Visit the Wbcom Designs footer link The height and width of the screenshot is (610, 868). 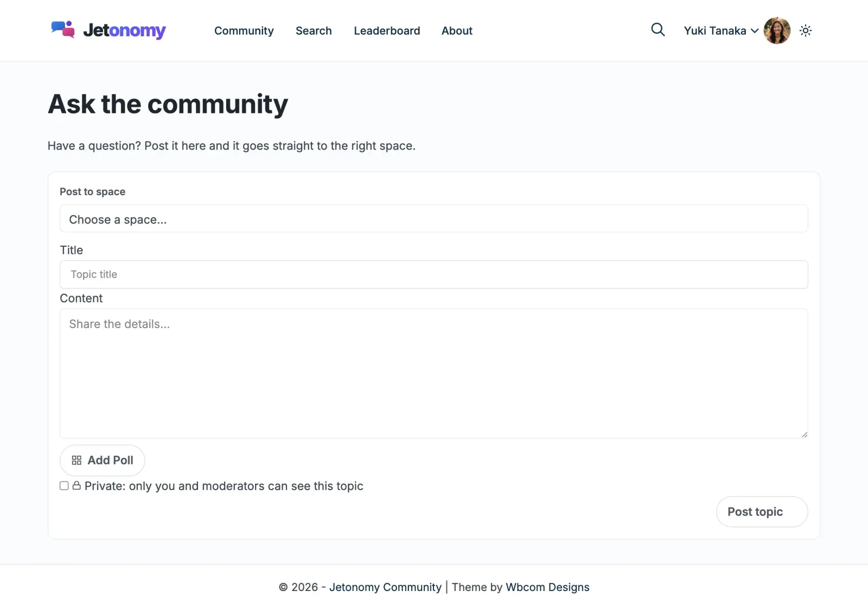click(547, 587)
